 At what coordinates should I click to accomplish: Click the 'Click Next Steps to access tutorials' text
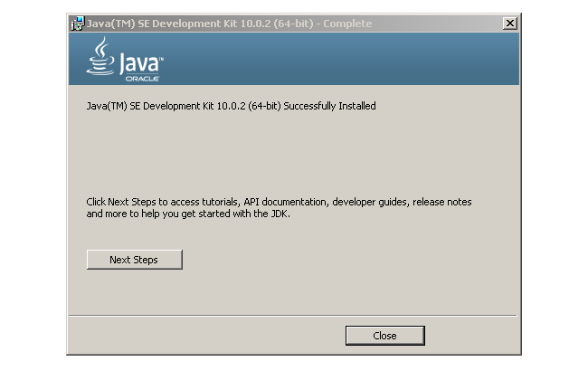click(x=279, y=207)
